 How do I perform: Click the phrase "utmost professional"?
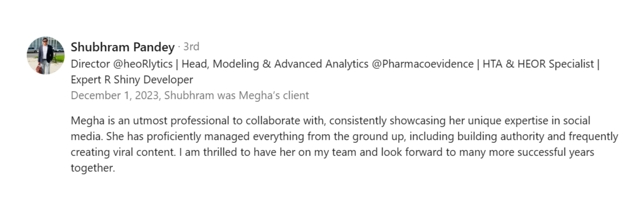point(181,121)
